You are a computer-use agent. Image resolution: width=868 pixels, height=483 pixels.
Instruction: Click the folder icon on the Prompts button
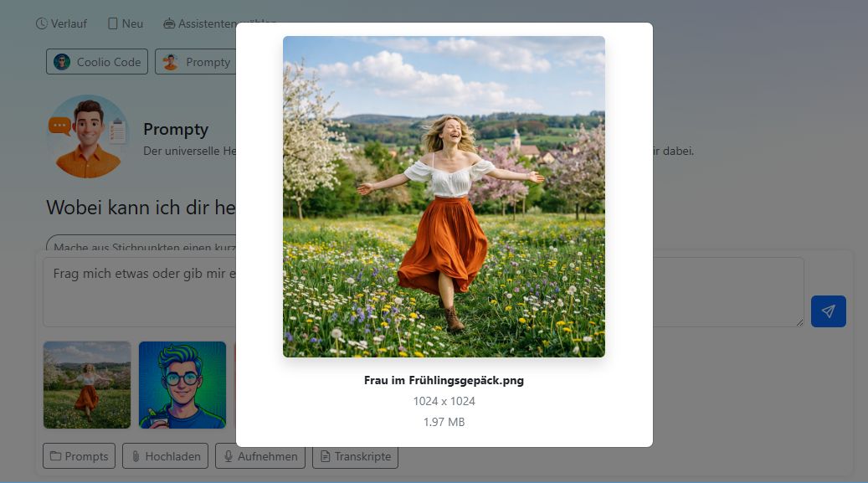point(55,456)
